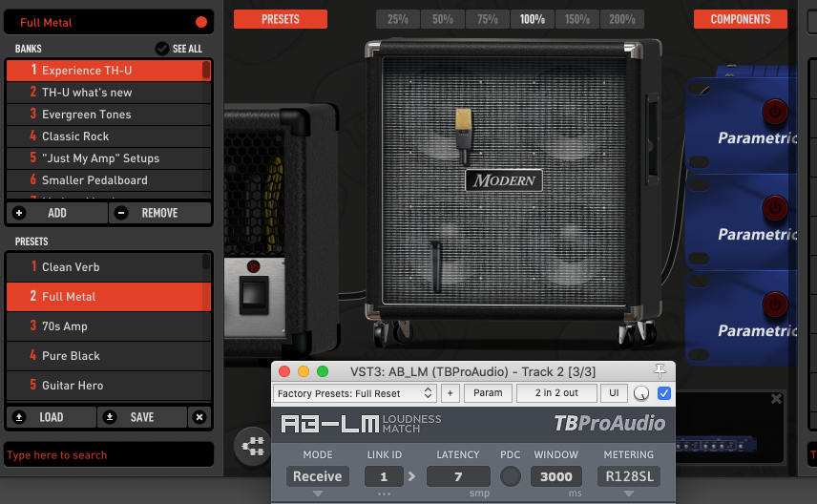Click the preset search field
The image size is (817, 504).
point(109,455)
